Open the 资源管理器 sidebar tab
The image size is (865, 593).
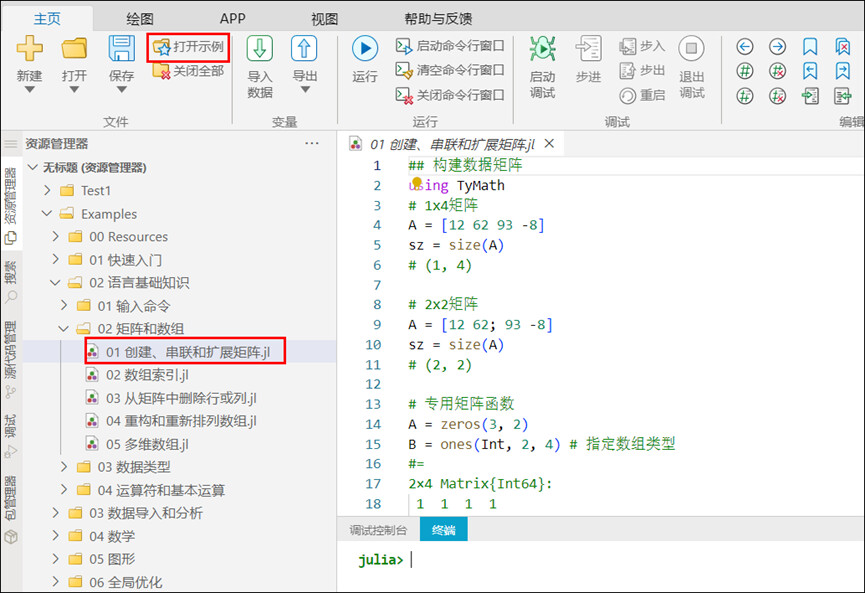[11, 206]
